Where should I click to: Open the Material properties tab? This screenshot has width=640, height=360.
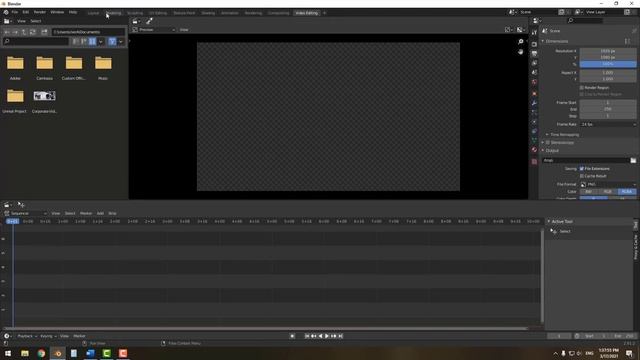click(x=534, y=150)
